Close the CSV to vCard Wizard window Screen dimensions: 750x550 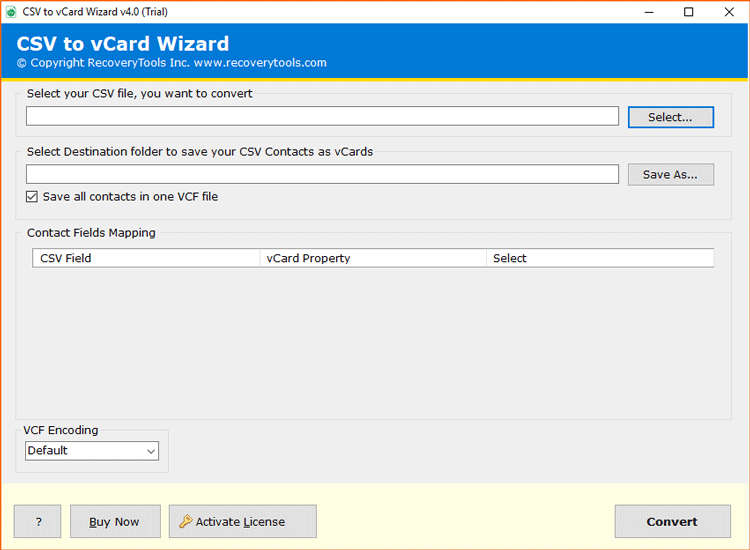click(x=729, y=12)
